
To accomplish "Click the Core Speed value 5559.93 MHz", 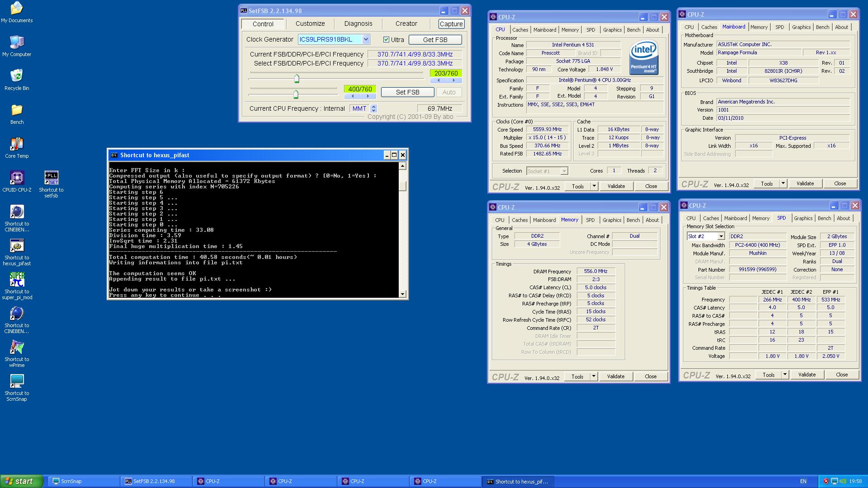I will pyautogui.click(x=547, y=129).
